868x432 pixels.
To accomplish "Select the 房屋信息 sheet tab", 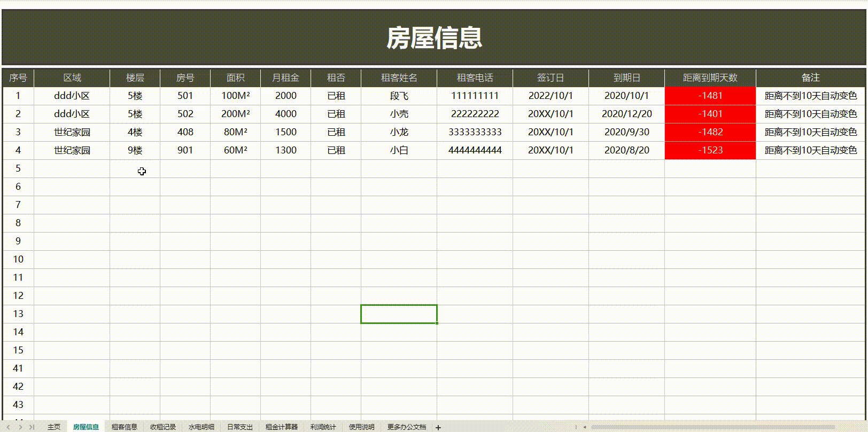I will [x=86, y=427].
